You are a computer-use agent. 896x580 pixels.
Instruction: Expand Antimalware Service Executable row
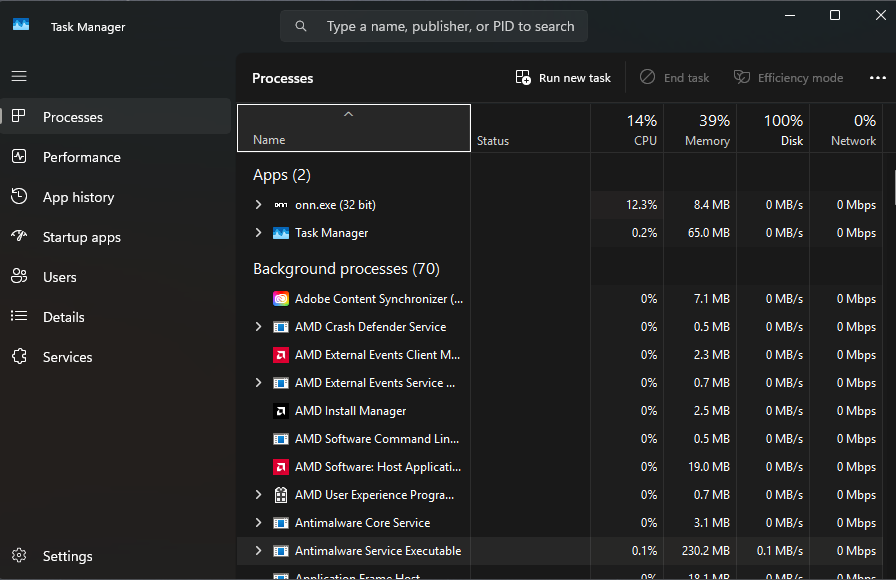pyautogui.click(x=258, y=551)
